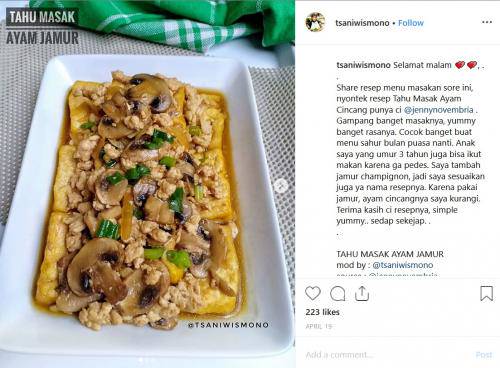Save post with bookmark icon

[x=486, y=293]
